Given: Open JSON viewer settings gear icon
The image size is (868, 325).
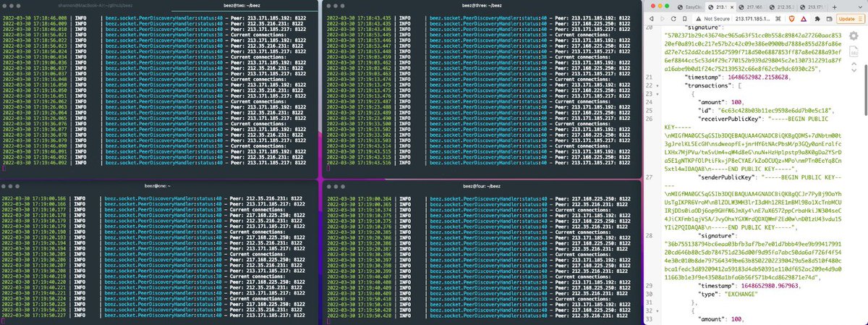Looking at the screenshot, I should pyautogui.click(x=854, y=36).
